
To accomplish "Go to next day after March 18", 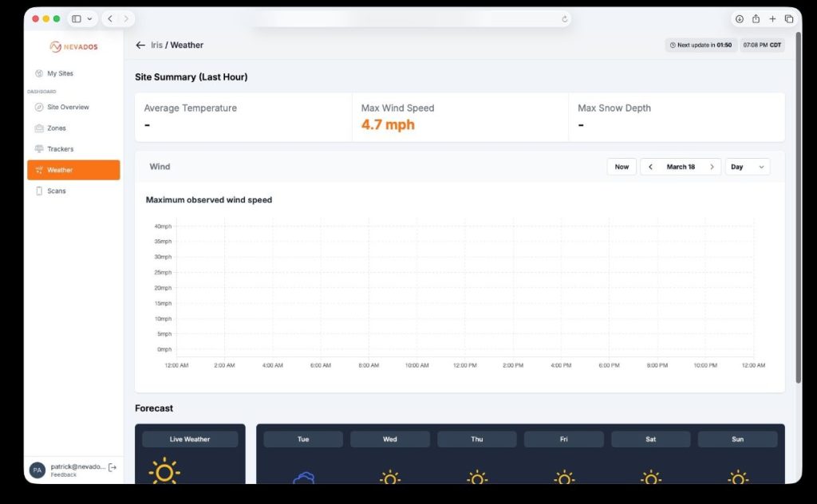I will tap(712, 167).
